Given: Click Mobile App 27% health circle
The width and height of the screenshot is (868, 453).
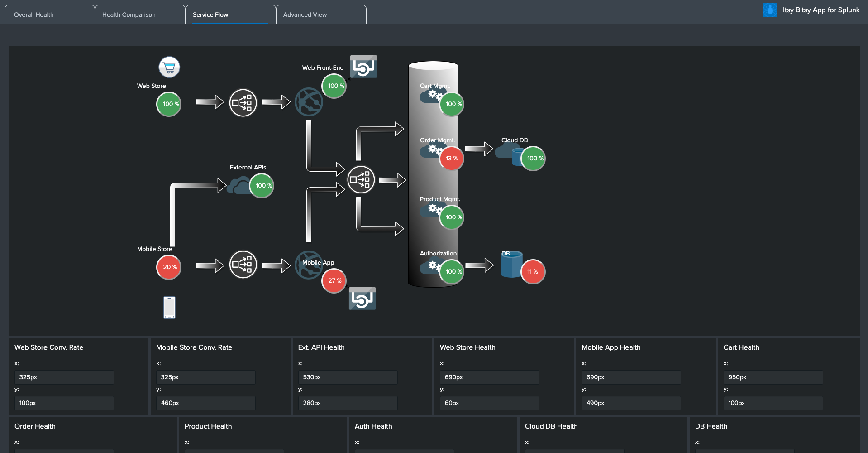Looking at the screenshot, I should [x=334, y=281].
